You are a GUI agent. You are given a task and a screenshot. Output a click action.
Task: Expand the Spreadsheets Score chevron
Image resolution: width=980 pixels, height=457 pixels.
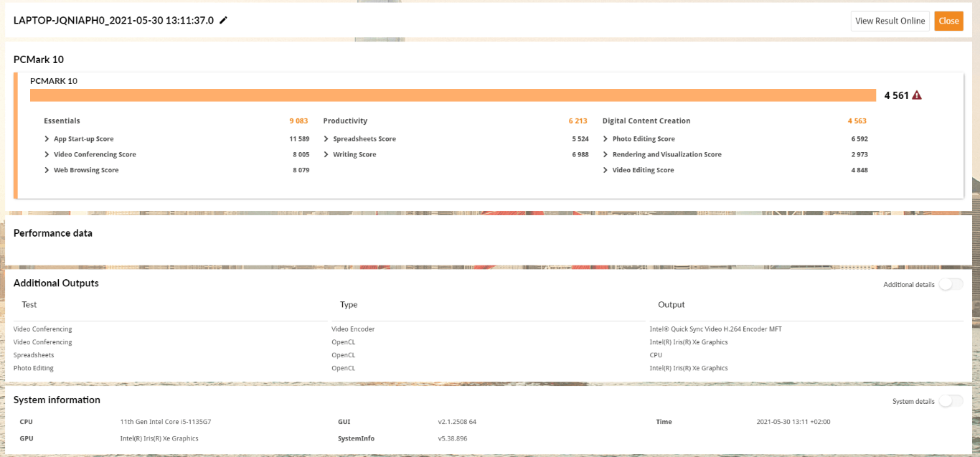(x=326, y=139)
